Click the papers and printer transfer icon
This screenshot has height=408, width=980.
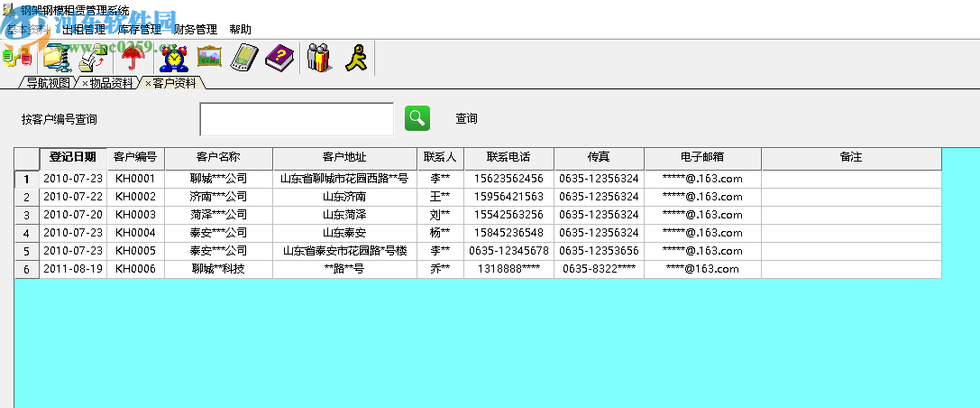coord(93,58)
